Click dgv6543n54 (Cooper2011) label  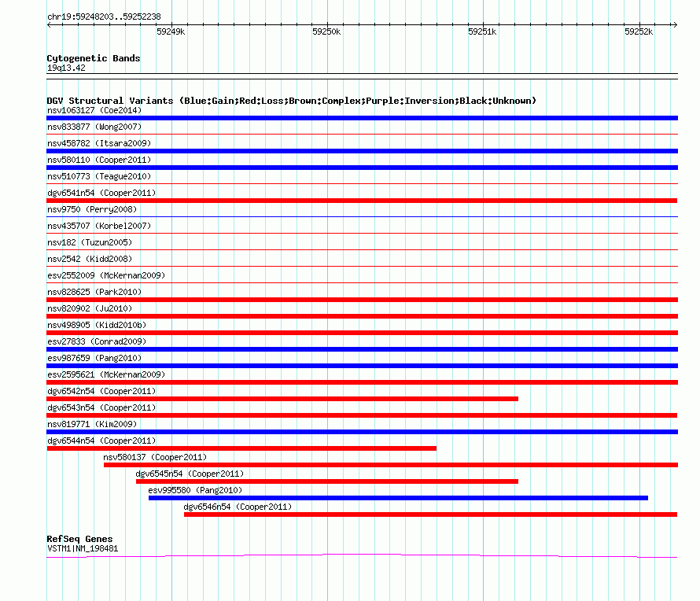click(x=101, y=407)
